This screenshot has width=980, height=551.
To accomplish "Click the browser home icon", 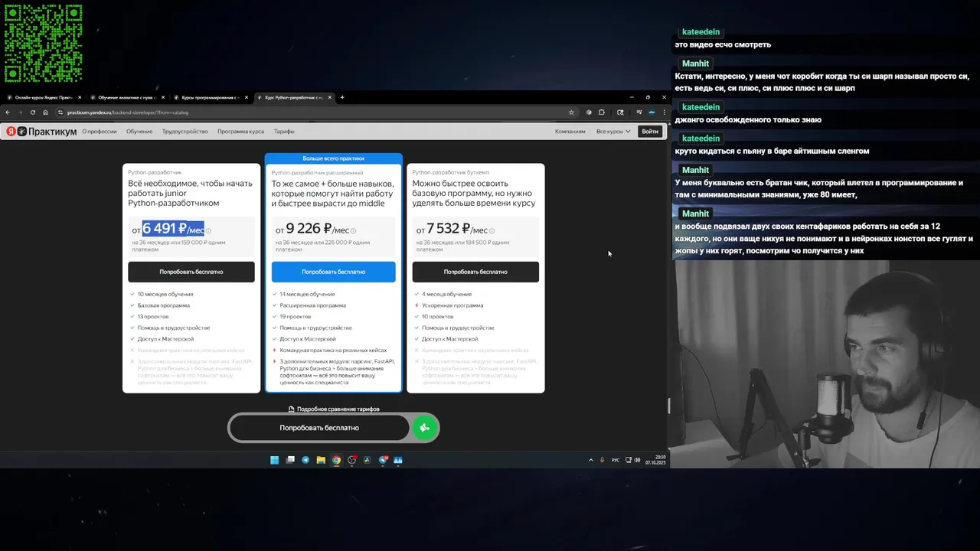I will click(x=45, y=112).
